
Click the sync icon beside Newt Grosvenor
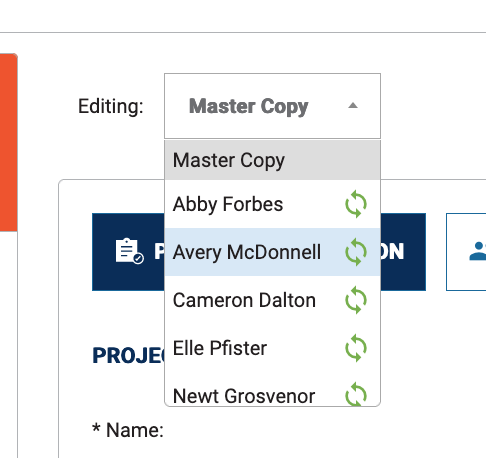pyautogui.click(x=356, y=394)
